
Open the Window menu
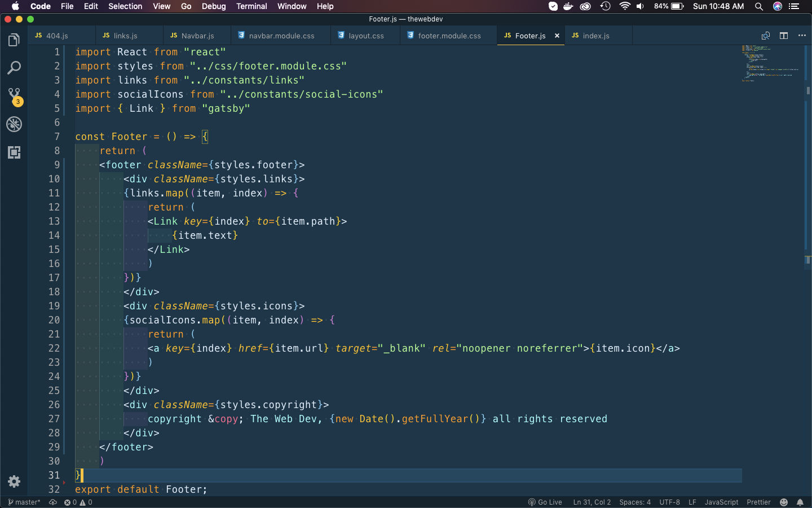click(292, 6)
